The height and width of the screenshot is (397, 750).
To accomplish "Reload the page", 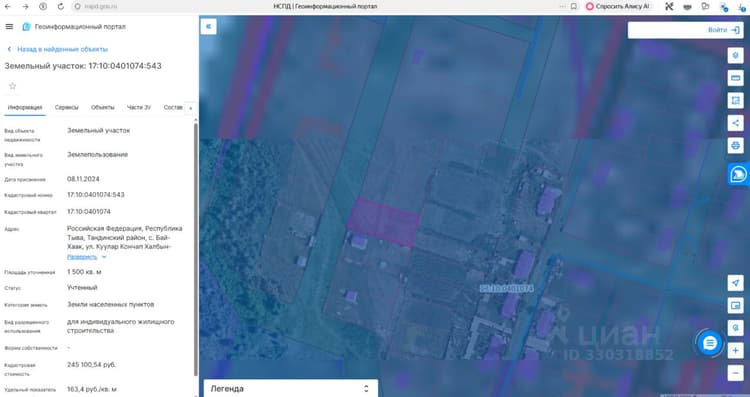I will (x=60, y=6).
